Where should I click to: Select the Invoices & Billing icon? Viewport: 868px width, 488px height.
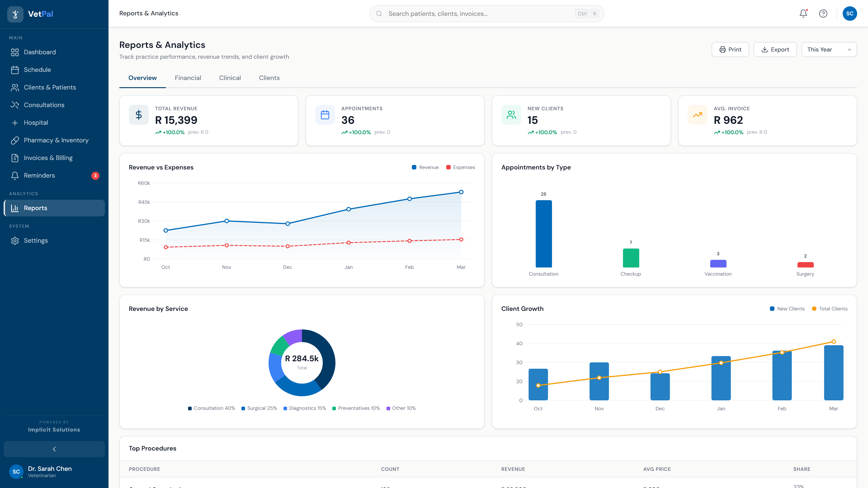coord(15,158)
